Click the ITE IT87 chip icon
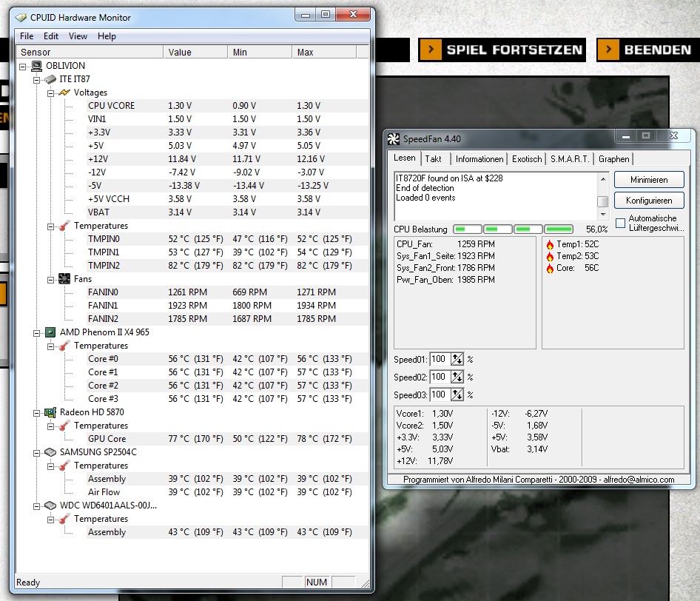Image resolution: width=700 pixels, height=601 pixels. point(50,79)
